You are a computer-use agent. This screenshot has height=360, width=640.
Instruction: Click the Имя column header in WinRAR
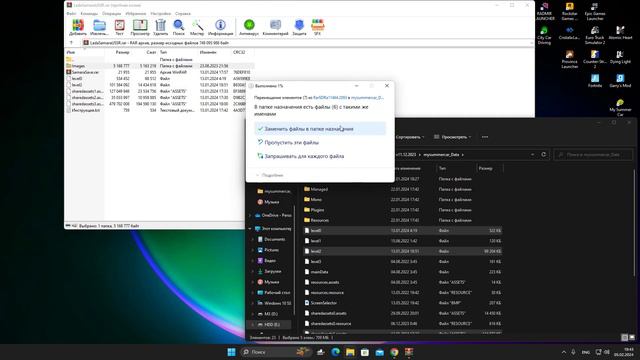84,52
